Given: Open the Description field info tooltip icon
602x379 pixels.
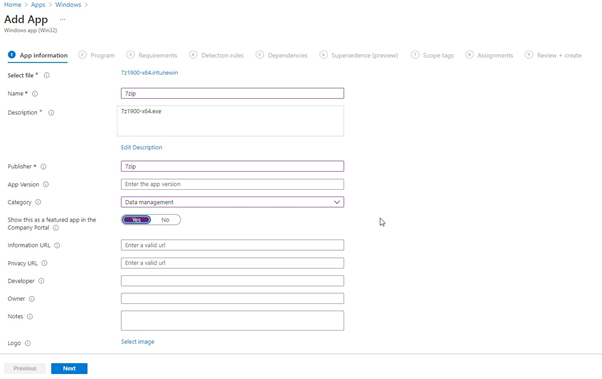Looking at the screenshot, I should click(x=51, y=113).
